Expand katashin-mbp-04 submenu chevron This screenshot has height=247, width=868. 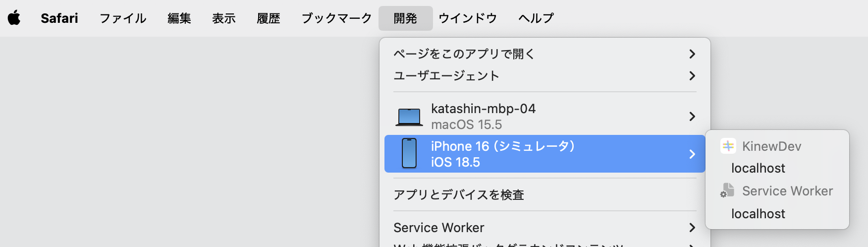point(692,116)
